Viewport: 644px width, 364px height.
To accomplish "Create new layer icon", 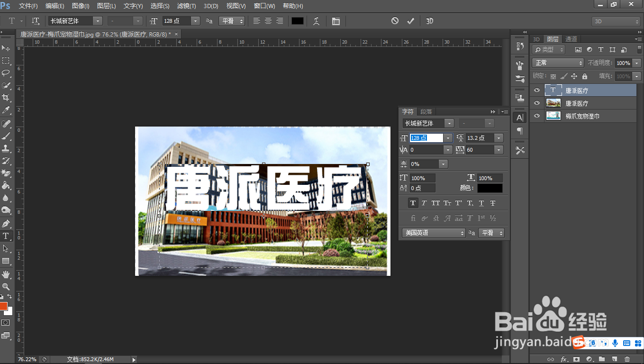I will coord(614,359).
